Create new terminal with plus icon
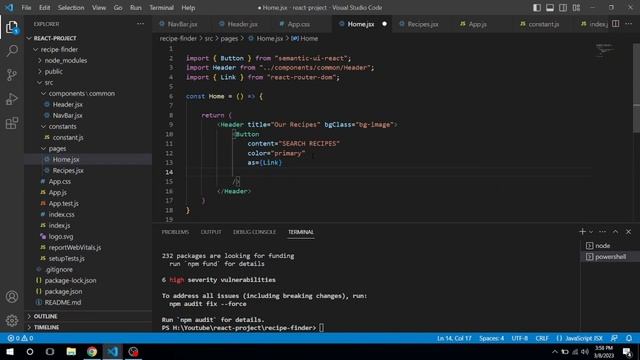 pyautogui.click(x=582, y=232)
